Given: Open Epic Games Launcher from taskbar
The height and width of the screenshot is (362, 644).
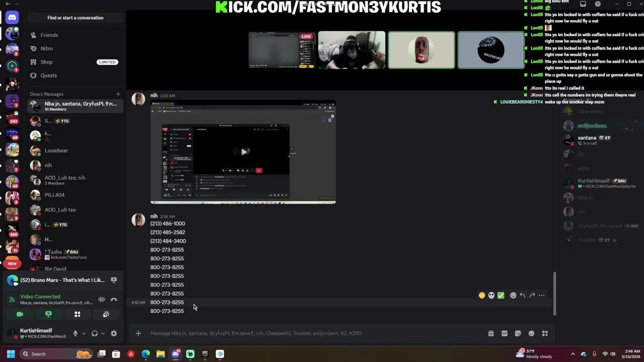Looking at the screenshot, I should pos(205,354).
